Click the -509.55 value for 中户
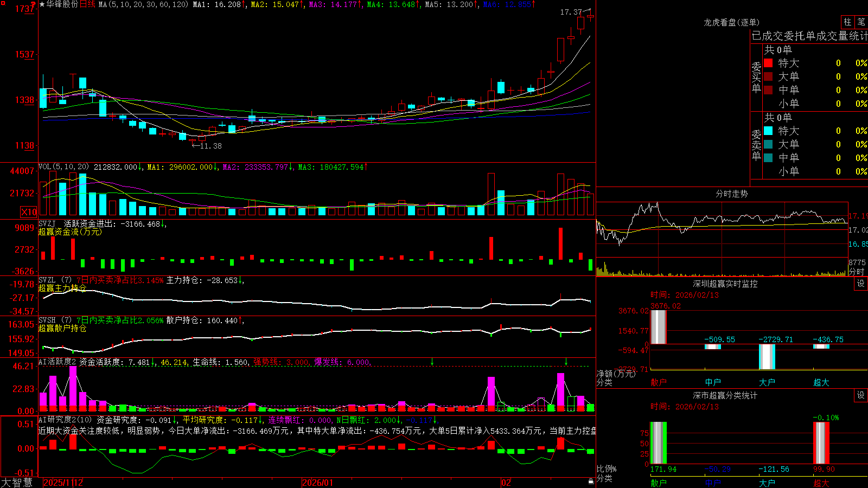Screen dimensions: 868x488 [719, 339]
